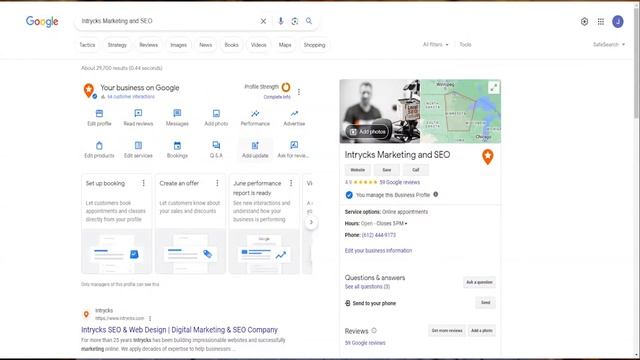Select the Strategy filter chip

[117, 45]
